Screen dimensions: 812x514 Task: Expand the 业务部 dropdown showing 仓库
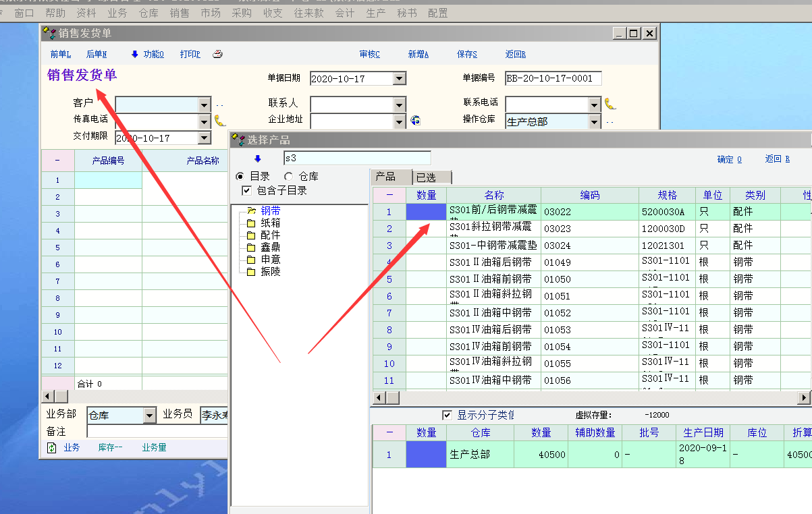pos(150,416)
